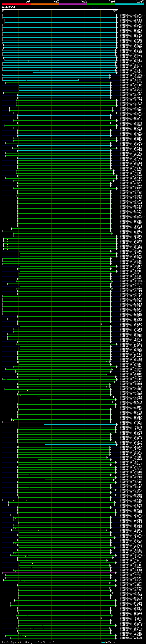Open hit UniRef100_Q8L737
The image size is (146, 644).
tap(131, 22)
